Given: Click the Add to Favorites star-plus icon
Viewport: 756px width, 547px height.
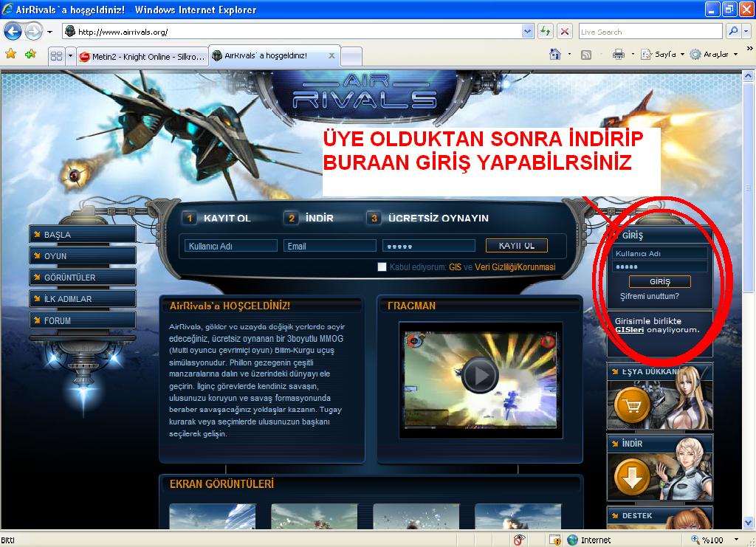Looking at the screenshot, I should click(x=31, y=54).
